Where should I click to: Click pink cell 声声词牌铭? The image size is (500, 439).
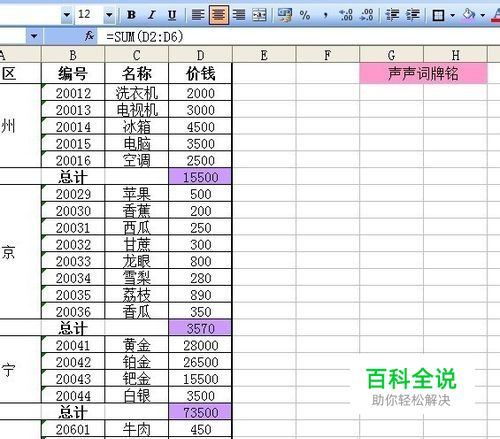[x=423, y=73]
